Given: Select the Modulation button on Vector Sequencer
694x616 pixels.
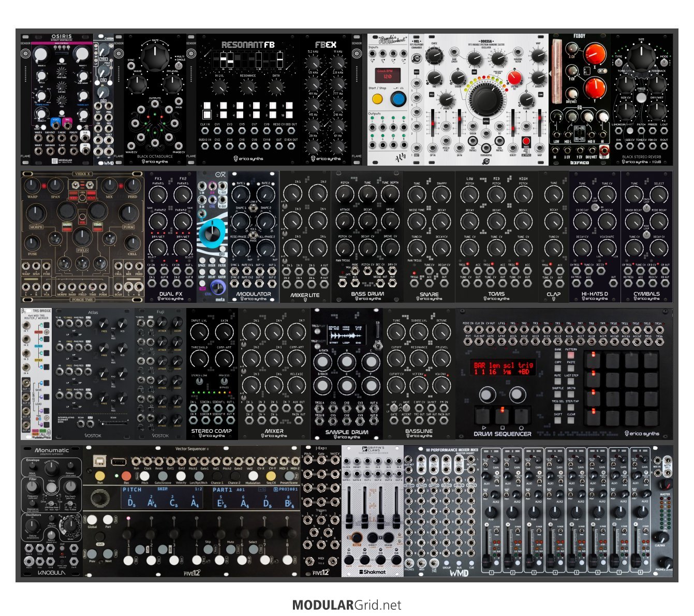Looking at the screenshot, I should (253, 476).
